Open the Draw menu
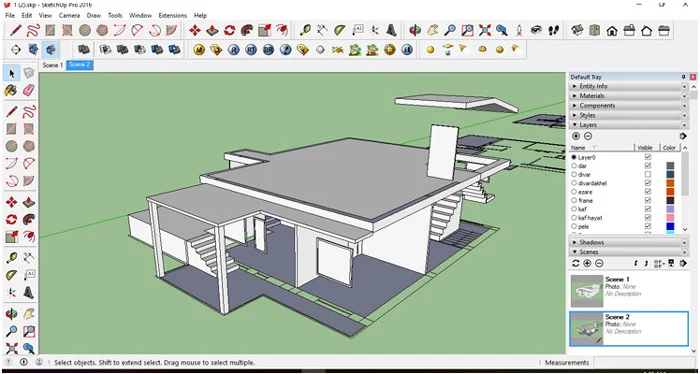The image size is (700, 374). (x=94, y=15)
